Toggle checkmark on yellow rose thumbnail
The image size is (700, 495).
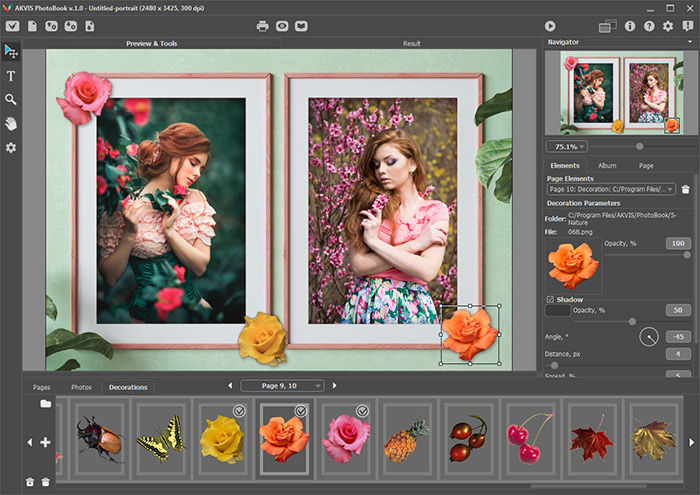[x=239, y=411]
